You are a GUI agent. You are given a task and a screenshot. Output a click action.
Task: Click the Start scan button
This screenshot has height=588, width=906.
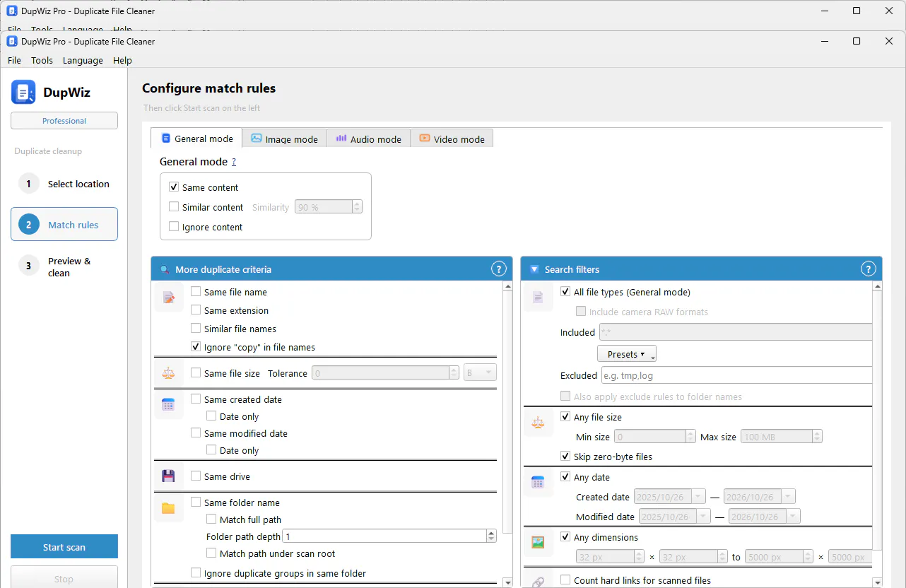[64, 547]
